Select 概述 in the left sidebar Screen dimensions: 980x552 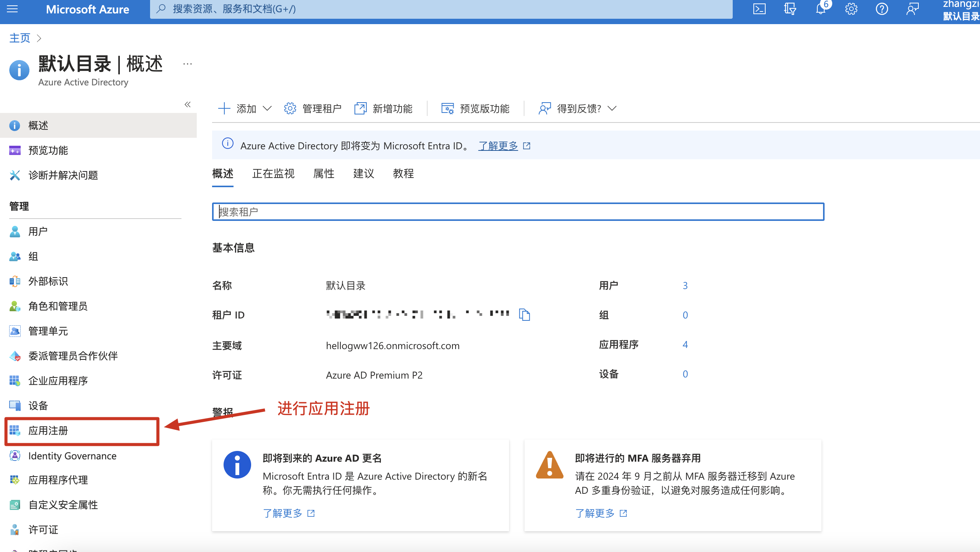(x=98, y=126)
